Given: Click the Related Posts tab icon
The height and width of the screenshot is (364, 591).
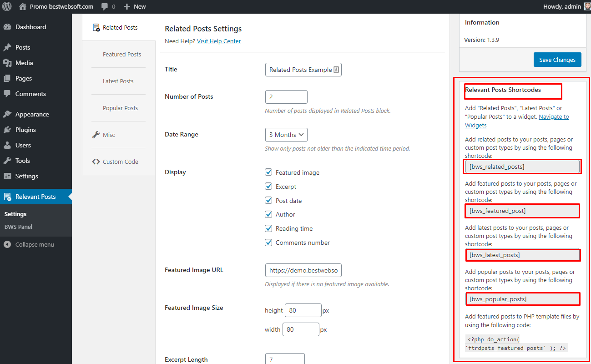Looking at the screenshot, I should tap(96, 28).
